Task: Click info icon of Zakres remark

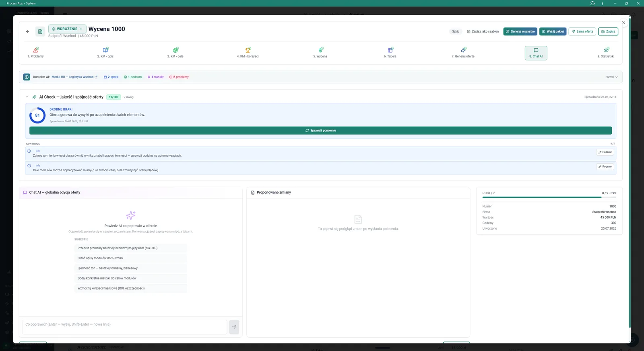Action: click(x=29, y=151)
